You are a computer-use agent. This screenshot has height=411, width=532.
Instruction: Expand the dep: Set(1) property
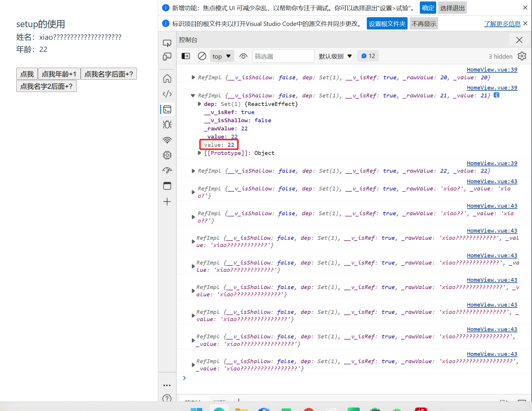[x=199, y=104]
